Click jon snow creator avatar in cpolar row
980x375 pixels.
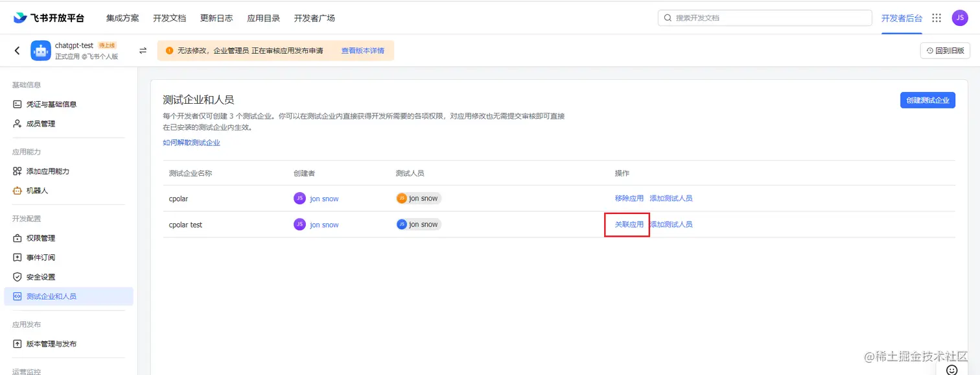pos(299,199)
